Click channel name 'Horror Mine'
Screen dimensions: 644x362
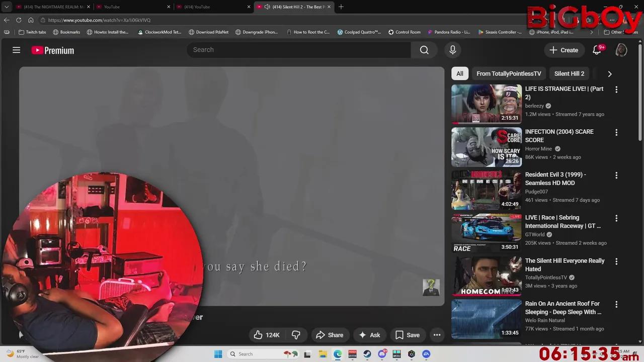[539, 149]
